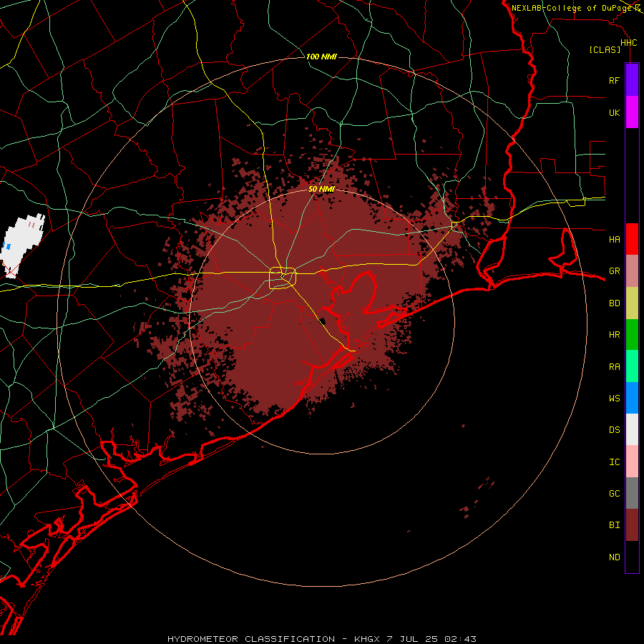Viewport: 644px width, 644px height.
Task: Click the IC legend label
Action: [x=614, y=462]
